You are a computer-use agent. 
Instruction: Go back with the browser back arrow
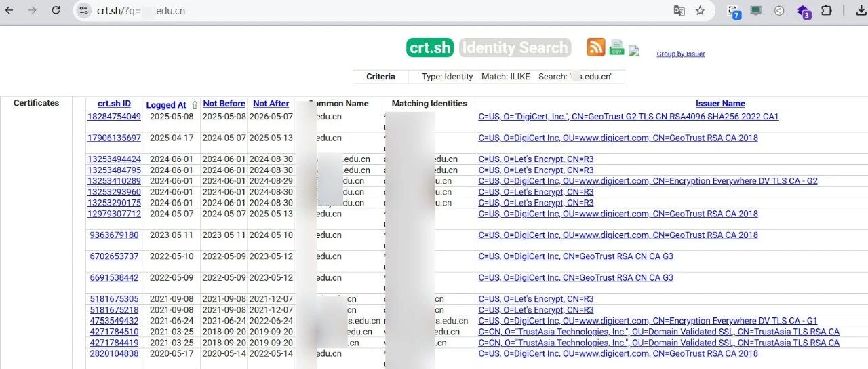[x=9, y=11]
